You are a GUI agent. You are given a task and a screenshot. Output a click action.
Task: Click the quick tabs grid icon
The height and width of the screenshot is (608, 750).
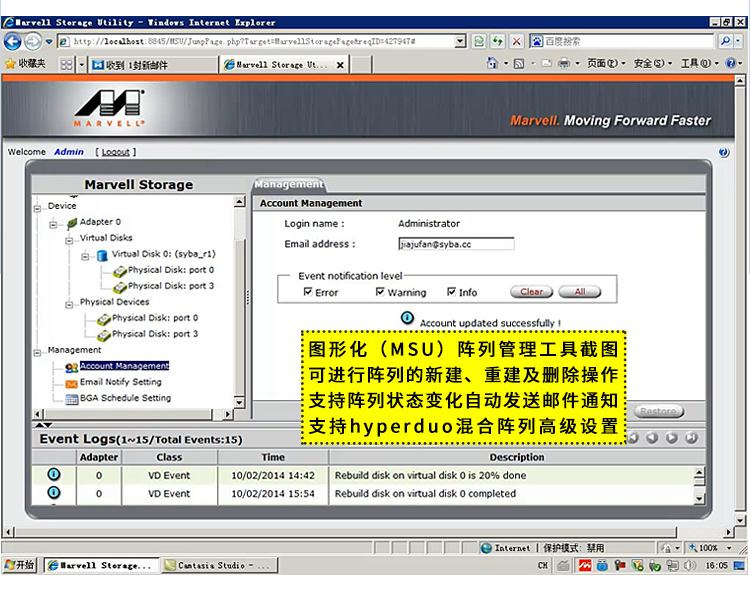coord(66,65)
